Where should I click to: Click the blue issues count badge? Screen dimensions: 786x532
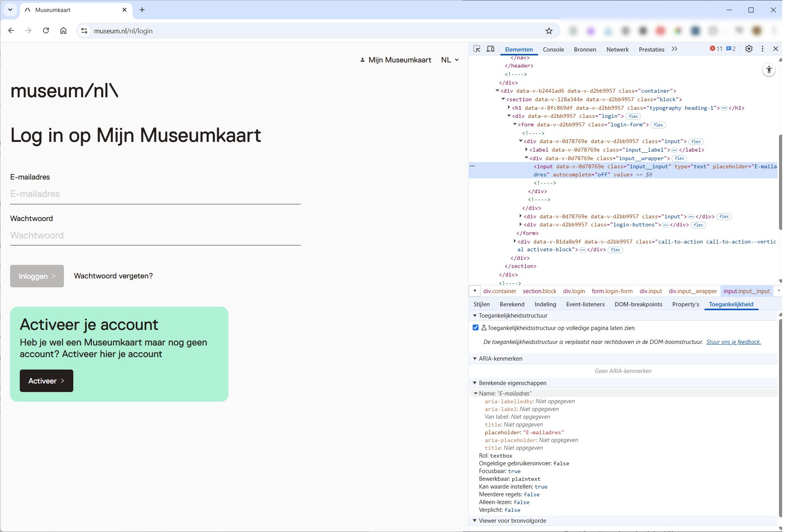click(731, 49)
